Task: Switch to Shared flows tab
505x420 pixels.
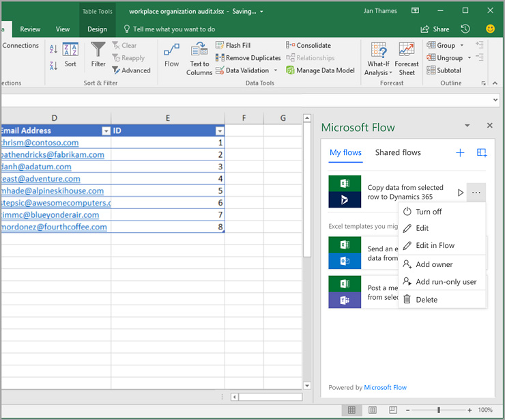Action: [x=398, y=152]
